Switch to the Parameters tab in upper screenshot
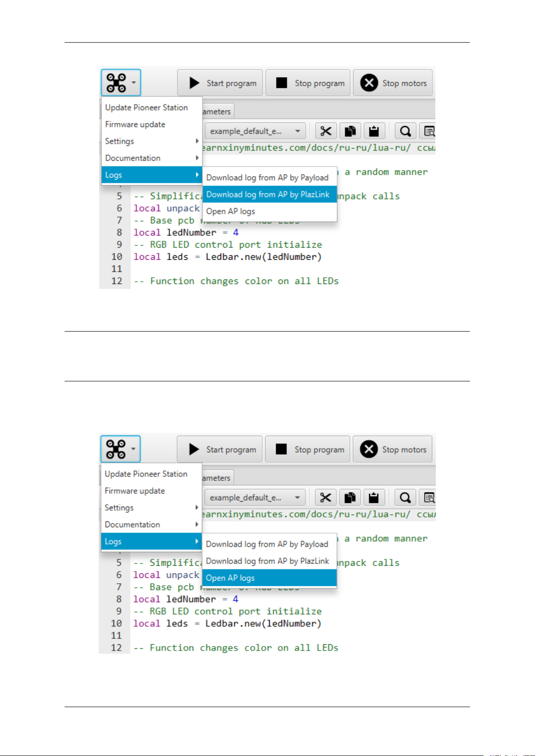 (218, 111)
